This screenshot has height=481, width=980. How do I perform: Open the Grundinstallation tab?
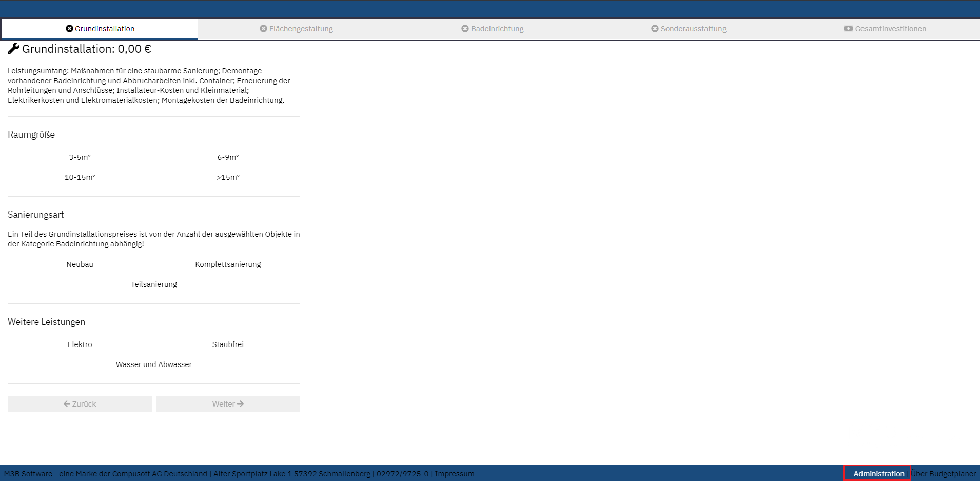tap(100, 29)
